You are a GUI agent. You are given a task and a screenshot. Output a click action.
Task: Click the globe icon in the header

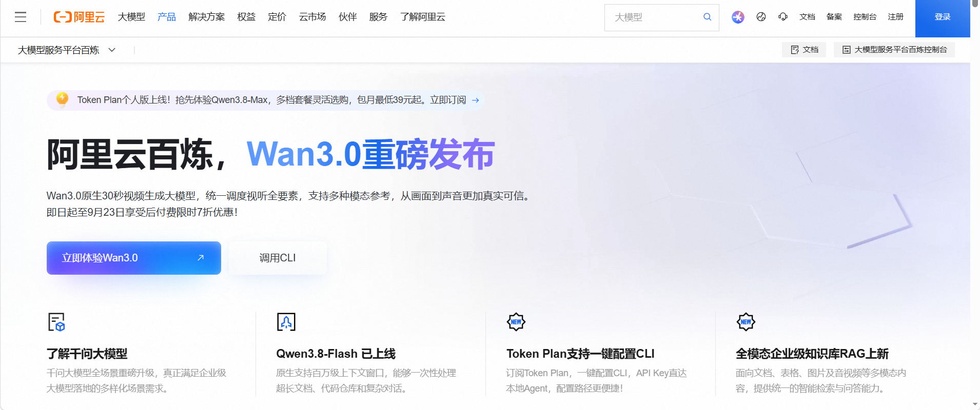tap(761, 17)
